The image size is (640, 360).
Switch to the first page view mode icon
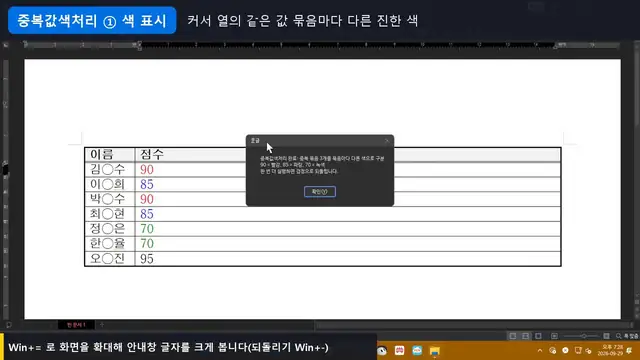pos(513,336)
